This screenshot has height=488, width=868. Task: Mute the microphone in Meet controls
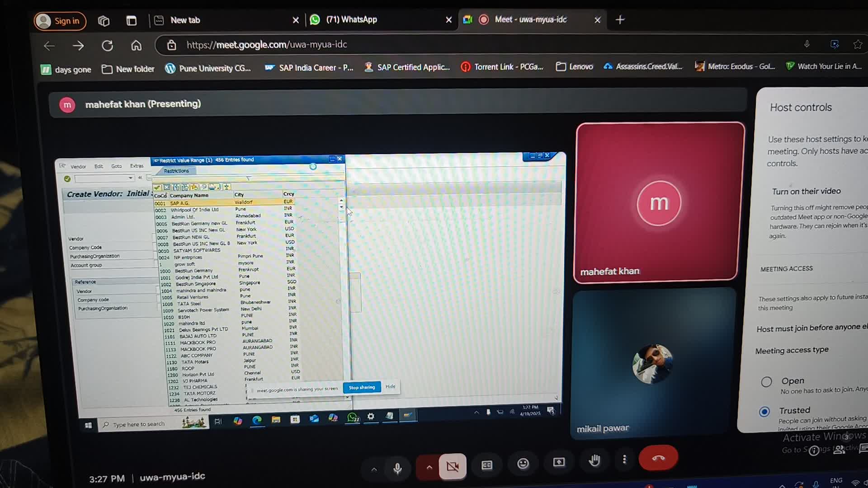tap(397, 469)
